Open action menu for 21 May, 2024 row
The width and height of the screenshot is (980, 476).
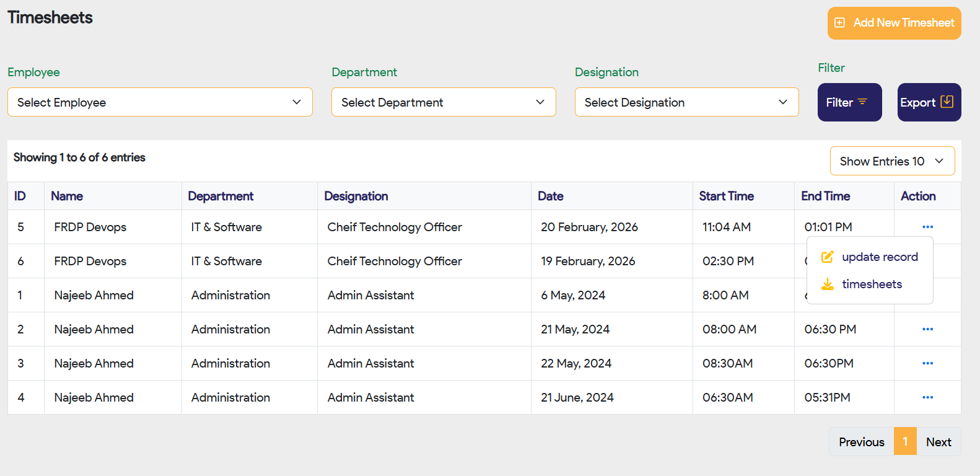tap(927, 329)
